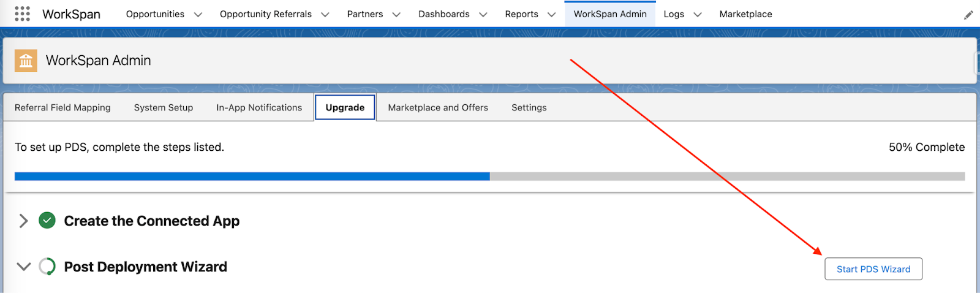Open the Marketplace and Offers tab

pyautogui.click(x=438, y=107)
